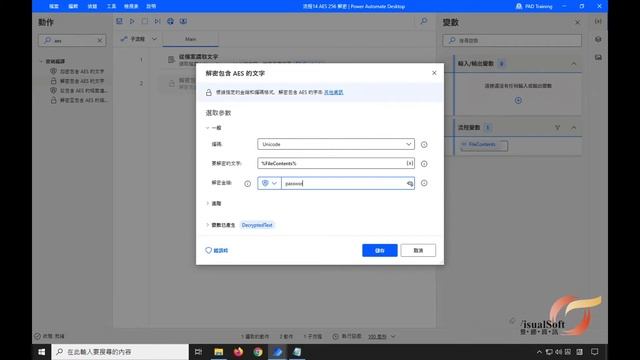This screenshot has width=640, height=360.
Task: Click the filter funnel icon for flow variables
Action: pos(558,128)
